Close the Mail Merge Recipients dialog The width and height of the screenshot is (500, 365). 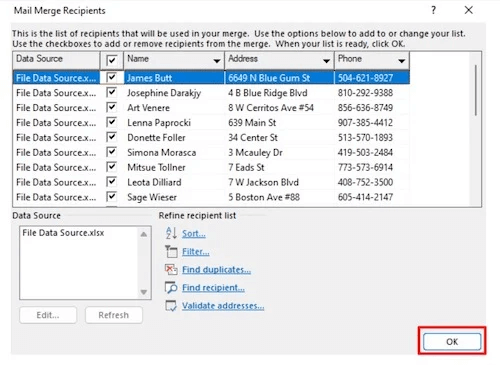[469, 10]
